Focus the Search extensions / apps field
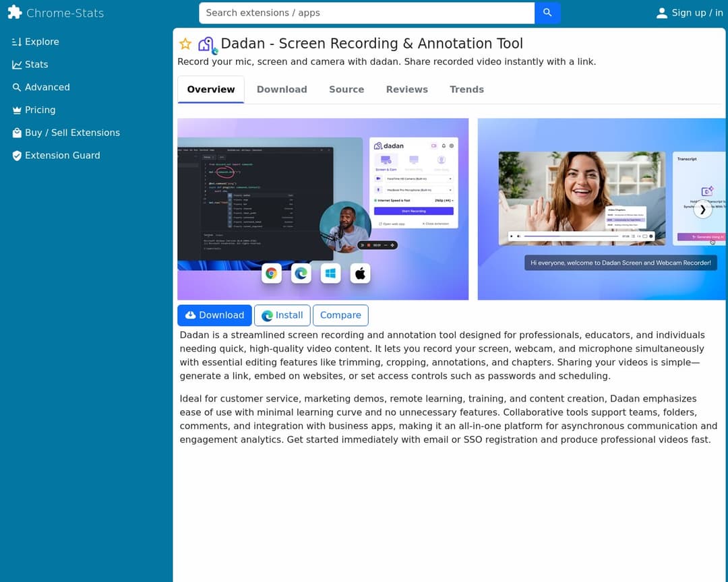Image resolution: width=728 pixels, height=582 pixels. point(367,13)
